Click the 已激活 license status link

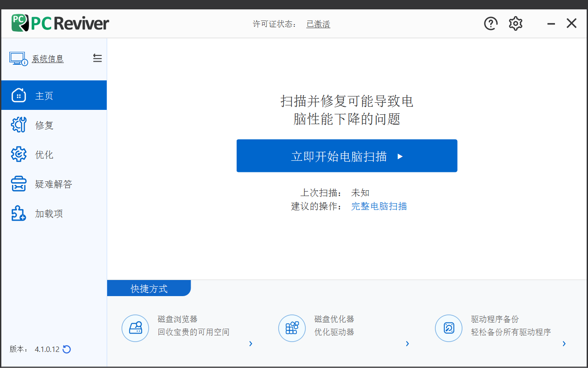[318, 24]
